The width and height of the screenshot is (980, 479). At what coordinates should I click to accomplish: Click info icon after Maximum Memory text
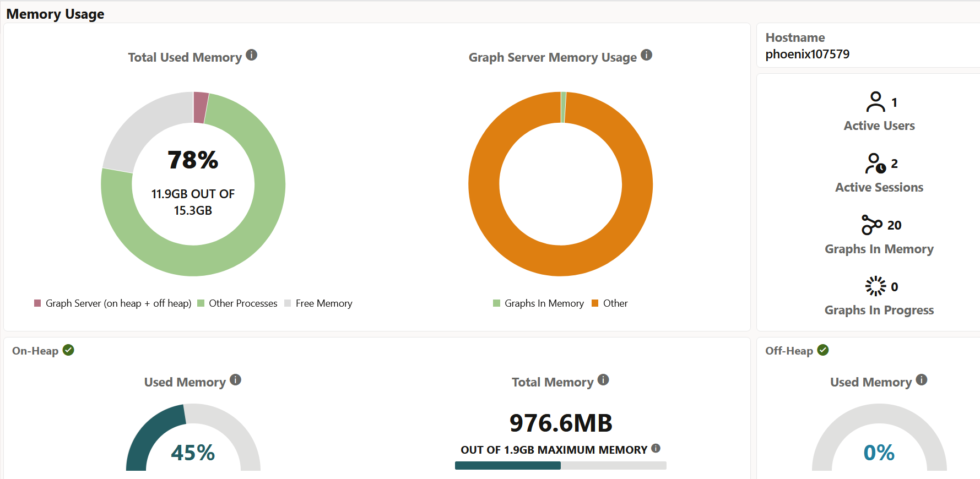coord(656,448)
